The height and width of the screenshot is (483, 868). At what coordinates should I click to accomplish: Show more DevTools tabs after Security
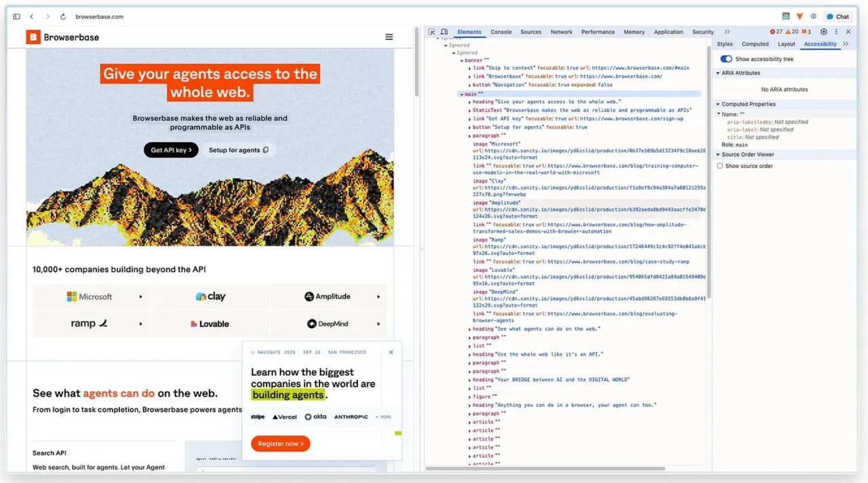pos(727,32)
